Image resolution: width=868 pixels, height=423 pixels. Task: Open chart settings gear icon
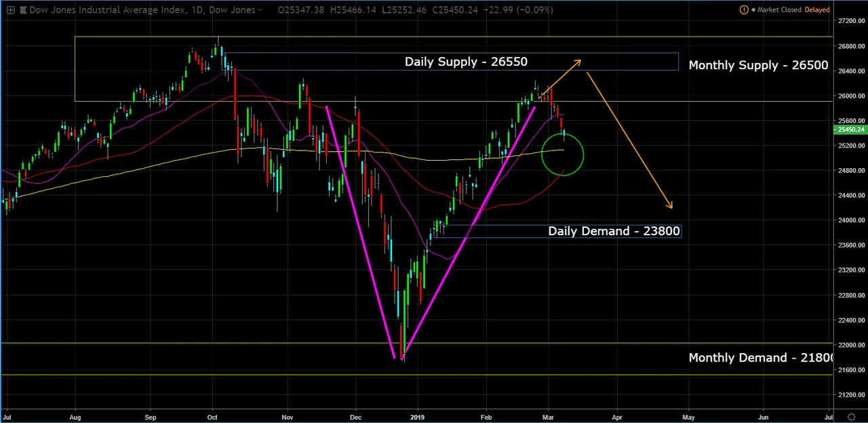pos(852,417)
